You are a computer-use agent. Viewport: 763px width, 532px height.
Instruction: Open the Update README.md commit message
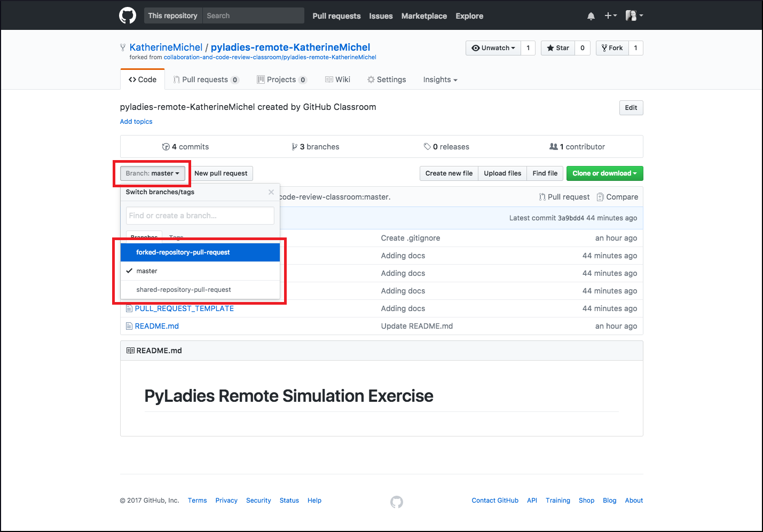click(x=417, y=326)
